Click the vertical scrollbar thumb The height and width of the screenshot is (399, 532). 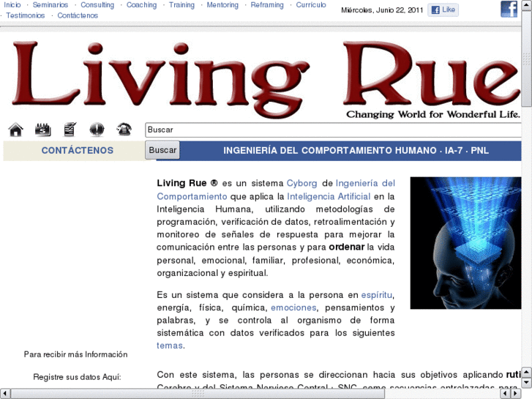tap(527, 58)
